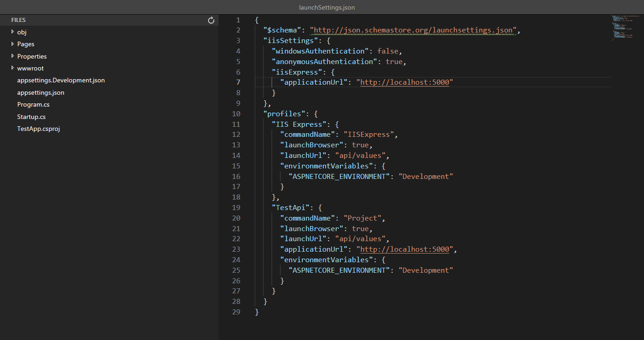Click the "profiles" key
The height and width of the screenshot is (340, 644).
pos(284,113)
